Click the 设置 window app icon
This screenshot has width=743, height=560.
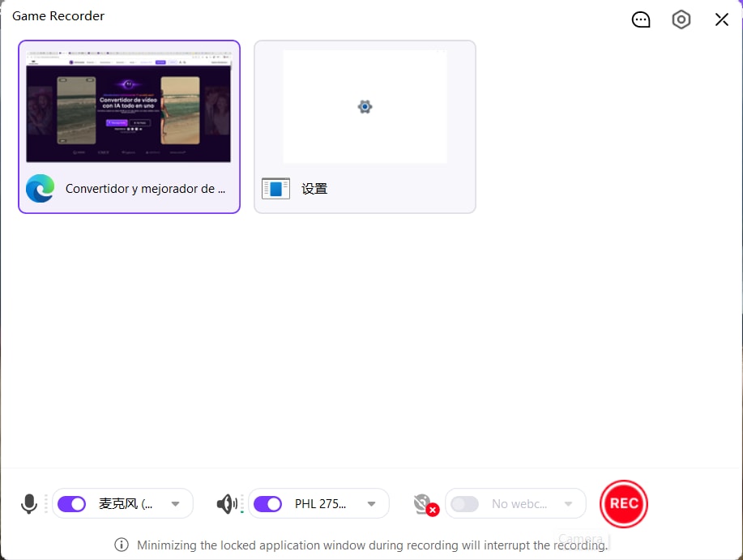pyautogui.click(x=275, y=189)
